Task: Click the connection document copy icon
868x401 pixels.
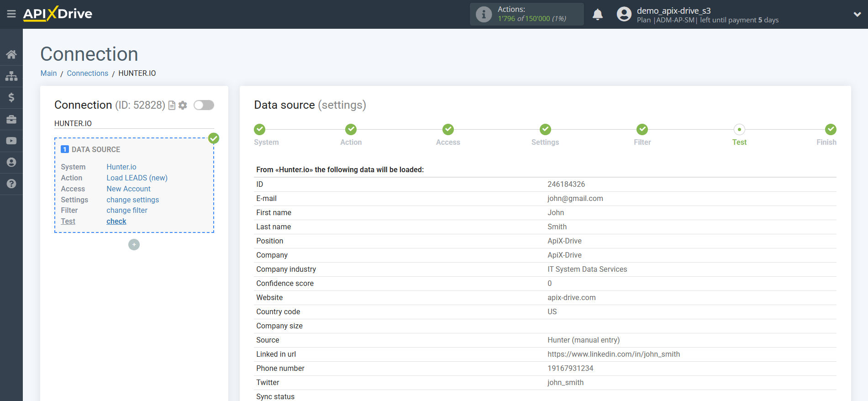Action: tap(172, 106)
